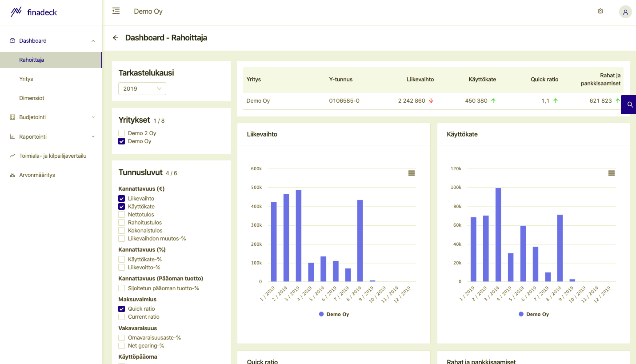636x364 pixels.
Task: Uncheck the Liikevaihto metric checkbox
Action: pos(121,199)
